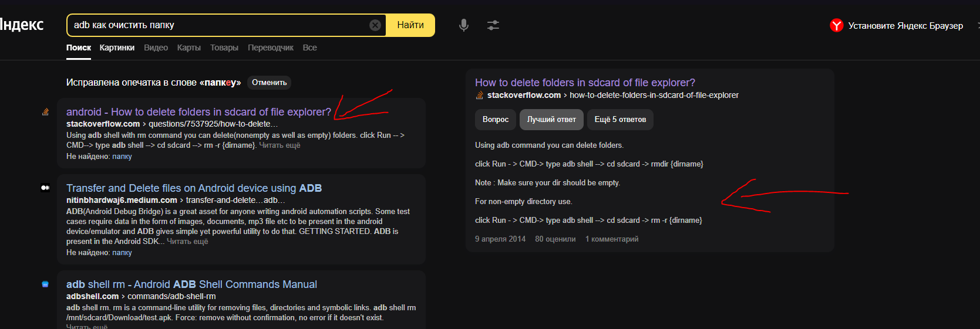Open adbshell.com domain link
Image resolution: width=980 pixels, height=329 pixels.
tap(92, 296)
